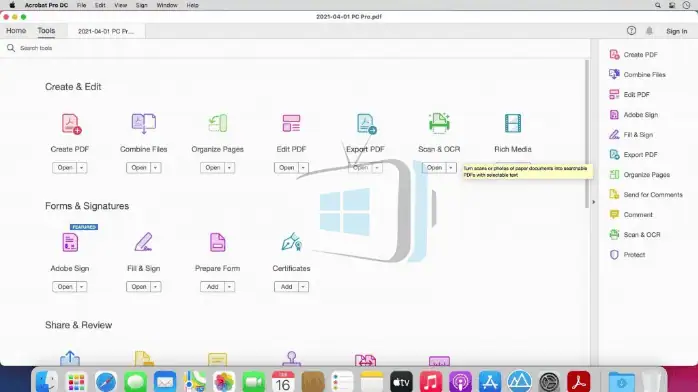This screenshot has width=698, height=392.
Task: Open Fill & Sign from the right sidebar
Action: click(631, 134)
